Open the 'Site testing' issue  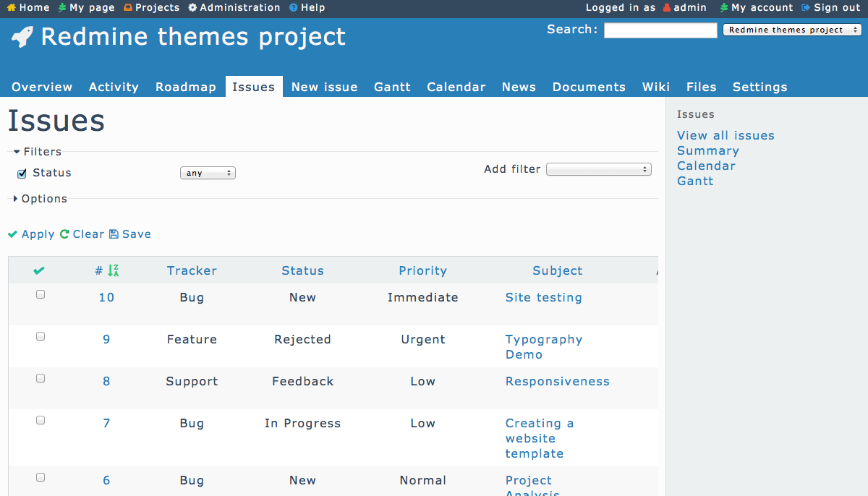544,297
